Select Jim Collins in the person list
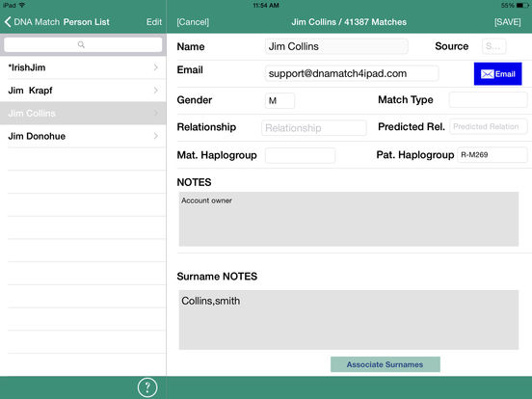 pyautogui.click(x=83, y=113)
